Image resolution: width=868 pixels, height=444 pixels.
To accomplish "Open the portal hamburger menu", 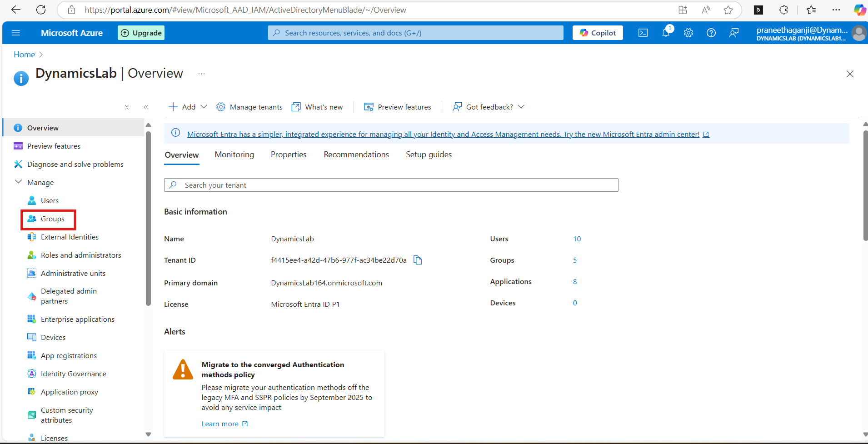I will pyautogui.click(x=16, y=33).
